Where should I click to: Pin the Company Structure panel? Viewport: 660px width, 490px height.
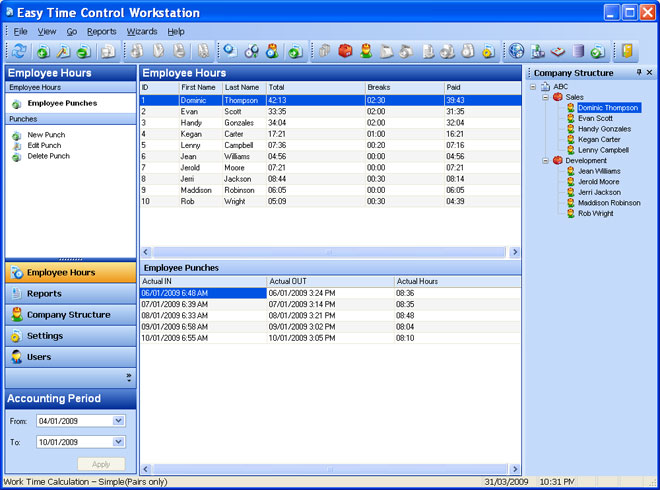639,73
